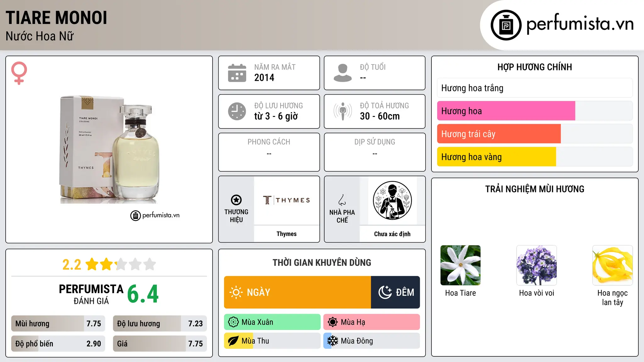Click the ĐỘ TUỔI label
The image size is (644, 362).
(373, 67)
